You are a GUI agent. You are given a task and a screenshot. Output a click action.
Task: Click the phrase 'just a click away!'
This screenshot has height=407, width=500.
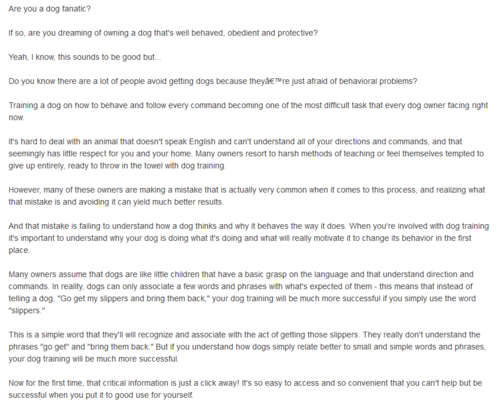click(209, 383)
